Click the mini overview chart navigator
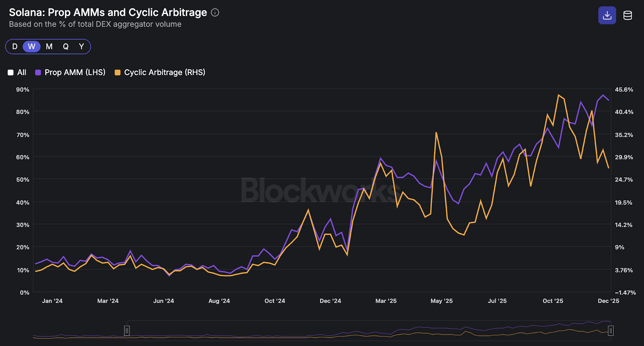644x346 pixels. [362, 331]
